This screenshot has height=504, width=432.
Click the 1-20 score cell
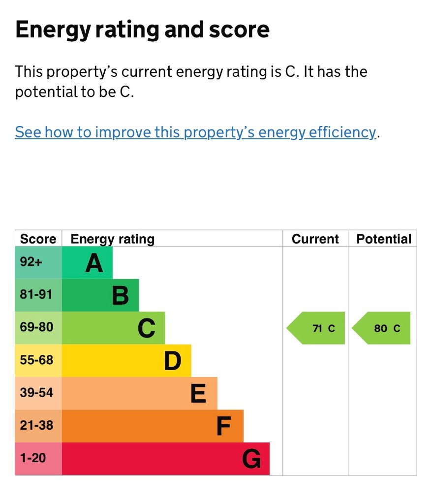coord(38,459)
